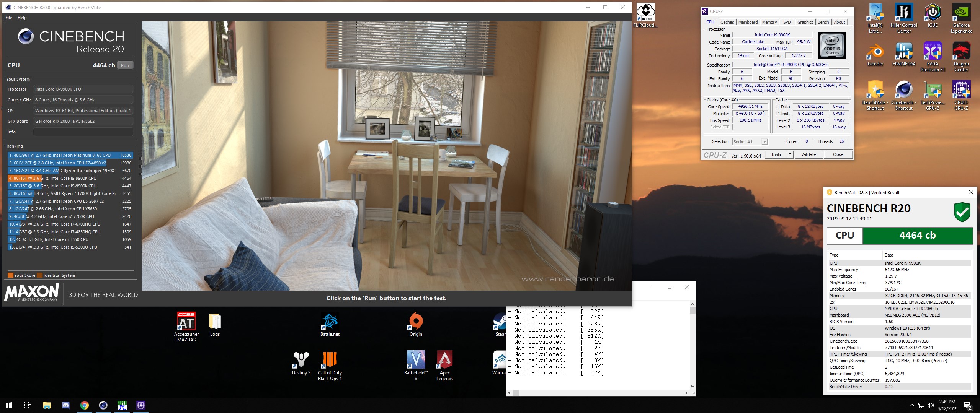980x413 pixels.
Task: Open the Super PI taskbar icon
Action: [x=122, y=405]
